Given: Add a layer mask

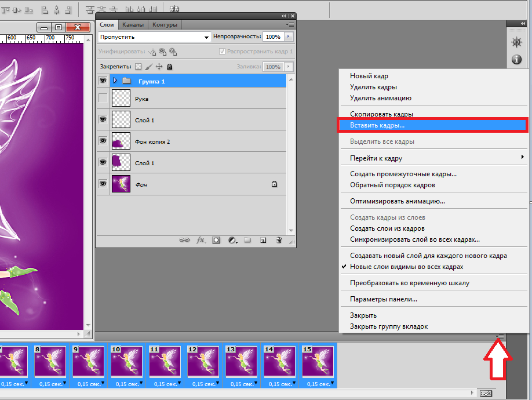Looking at the screenshot, I should (x=216, y=240).
